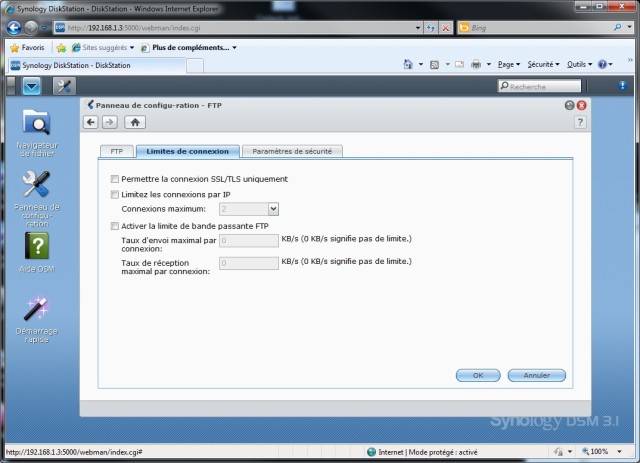The image size is (640, 463).
Task: Open help for the FTP panel
Action: point(580,122)
